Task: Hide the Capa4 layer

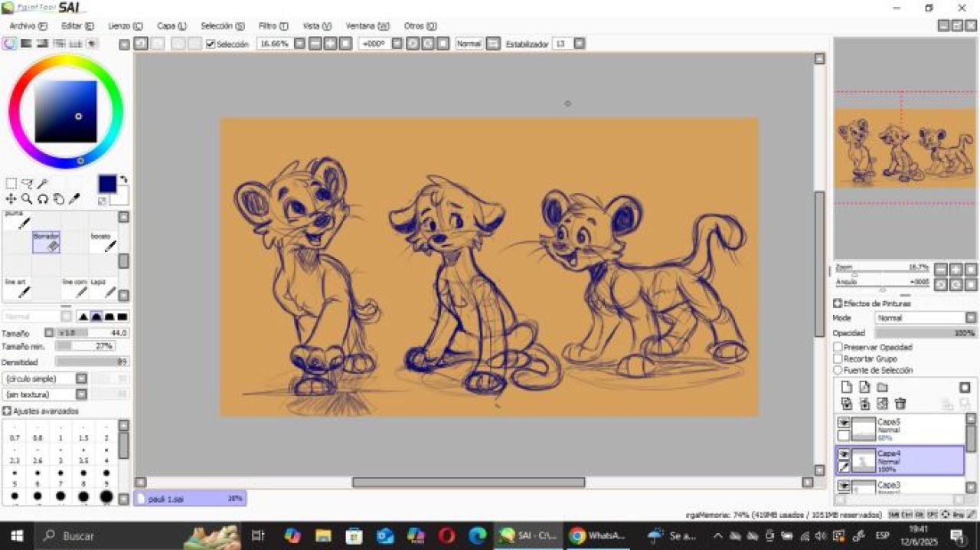Action: 844,454
